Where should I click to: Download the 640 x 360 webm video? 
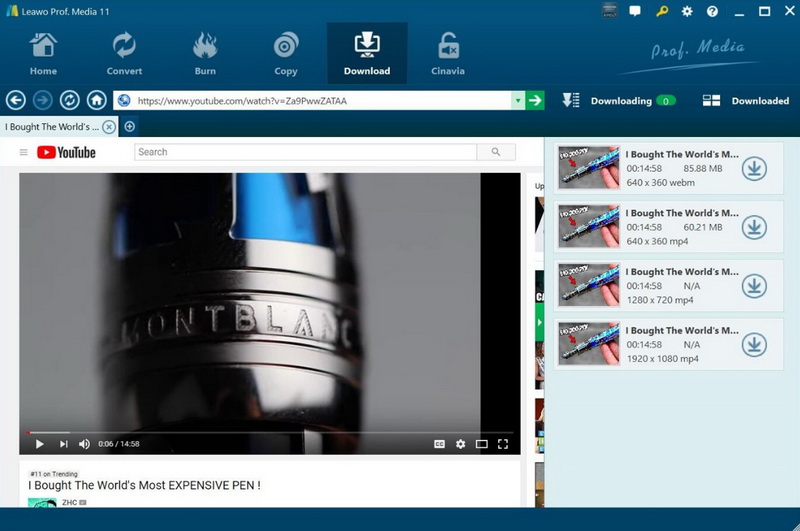tap(754, 169)
